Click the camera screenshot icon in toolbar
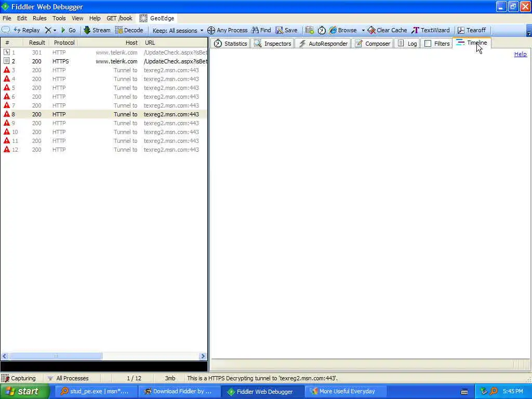The height and width of the screenshot is (399, 532). tap(309, 30)
